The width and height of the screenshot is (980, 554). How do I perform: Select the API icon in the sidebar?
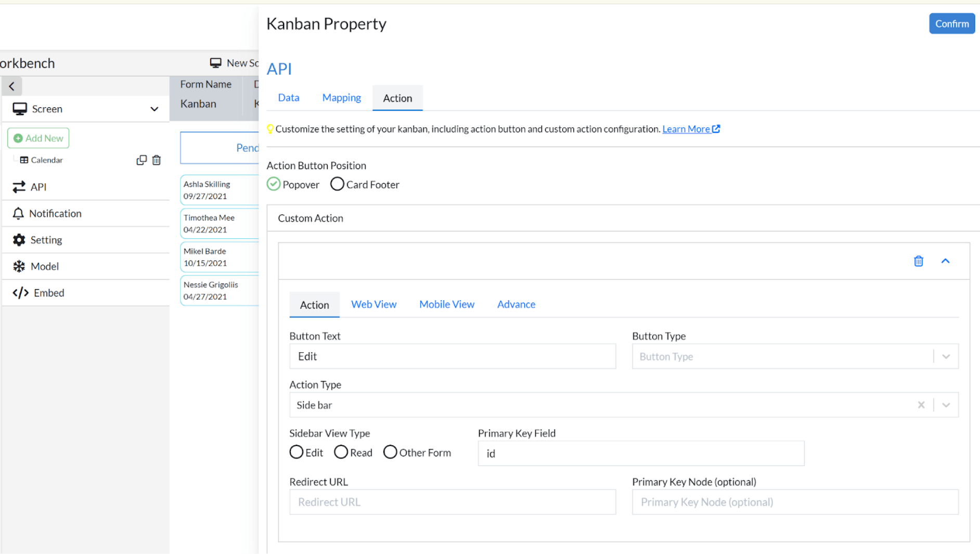pyautogui.click(x=19, y=187)
